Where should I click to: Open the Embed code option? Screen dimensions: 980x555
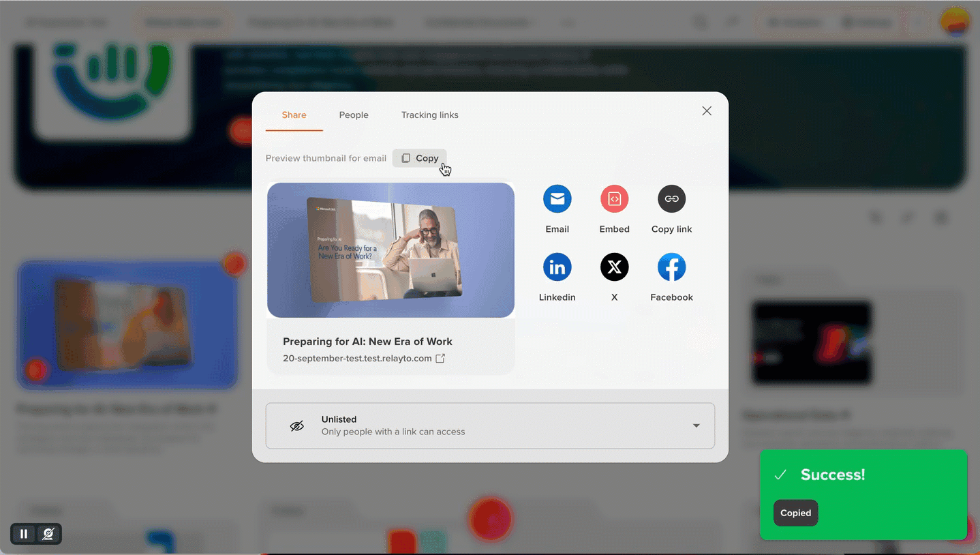pyautogui.click(x=614, y=199)
